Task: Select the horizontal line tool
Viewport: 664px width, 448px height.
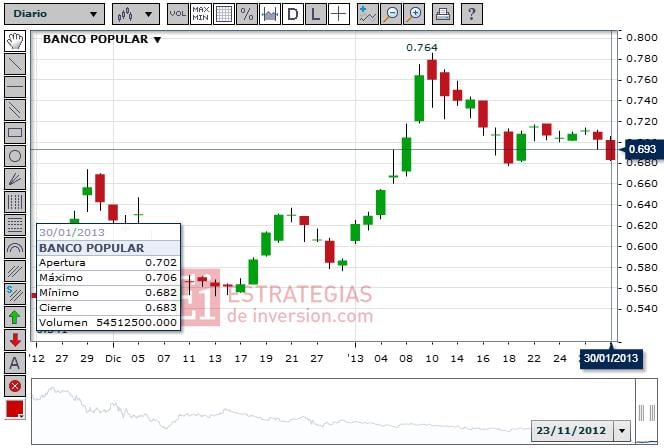Action: (x=15, y=87)
